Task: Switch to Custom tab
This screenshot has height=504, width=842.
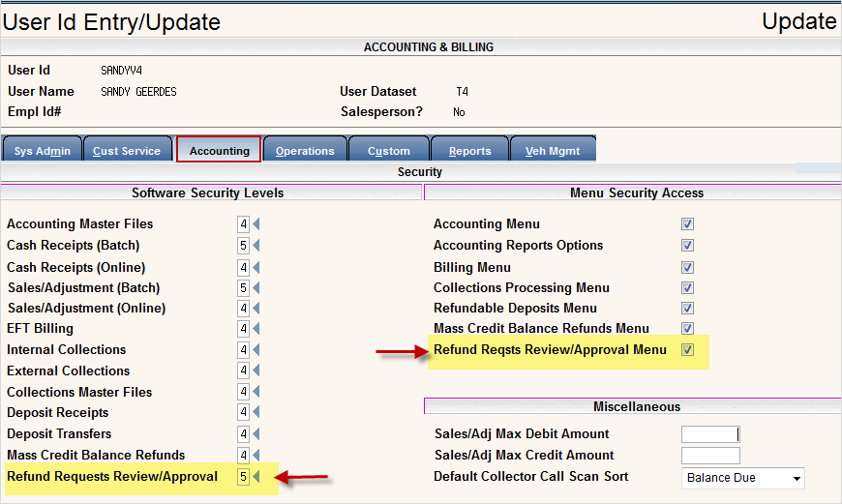Action: pos(389,150)
